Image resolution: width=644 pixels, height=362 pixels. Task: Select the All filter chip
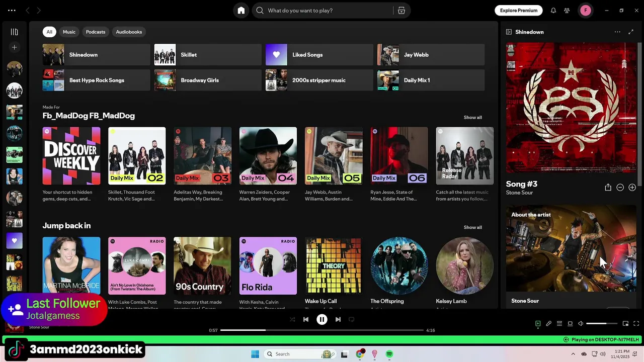49,32
